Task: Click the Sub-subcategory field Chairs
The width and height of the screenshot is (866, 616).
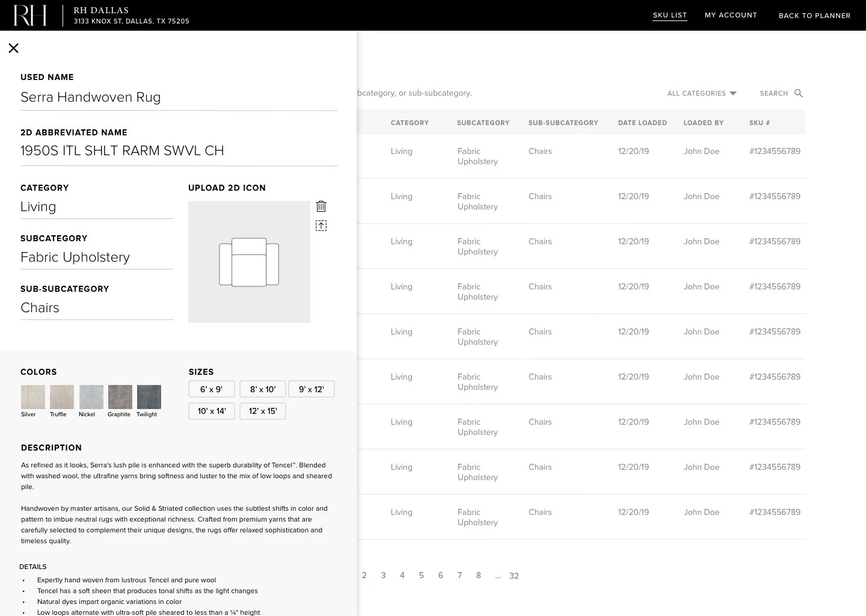Action: click(x=97, y=308)
